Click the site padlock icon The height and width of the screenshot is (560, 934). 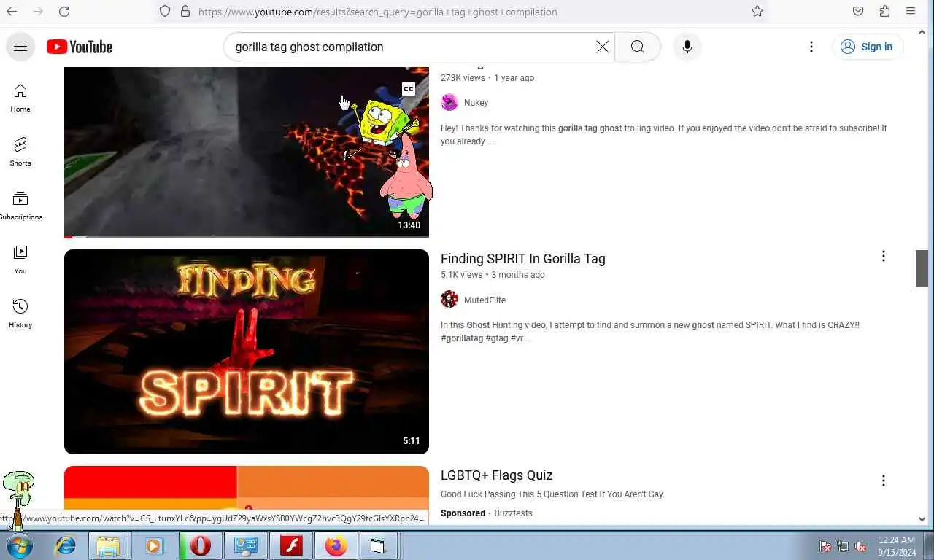(x=185, y=12)
